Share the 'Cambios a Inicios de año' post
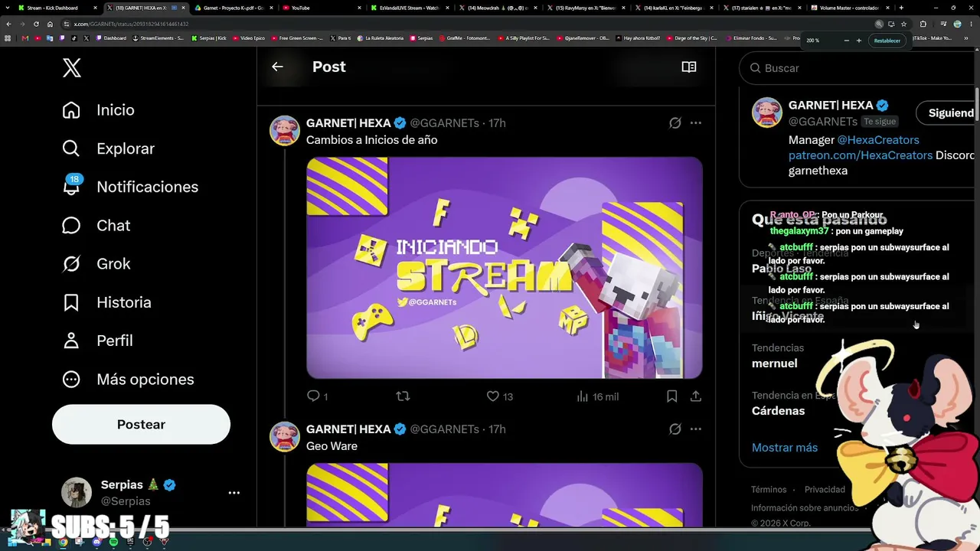The image size is (980, 551). (695, 396)
